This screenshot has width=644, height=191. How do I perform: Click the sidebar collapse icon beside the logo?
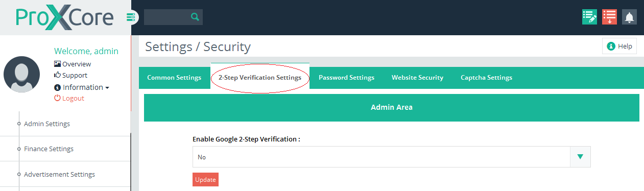[132, 17]
